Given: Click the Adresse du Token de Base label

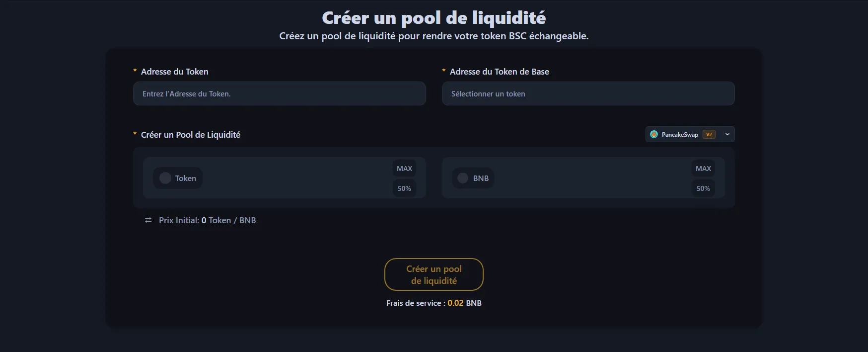Looking at the screenshot, I should 499,72.
